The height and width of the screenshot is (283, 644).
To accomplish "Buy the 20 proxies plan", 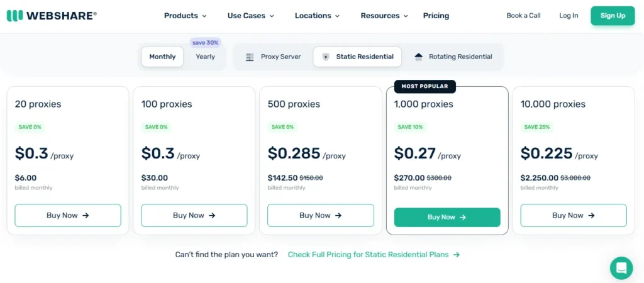I will click(68, 215).
